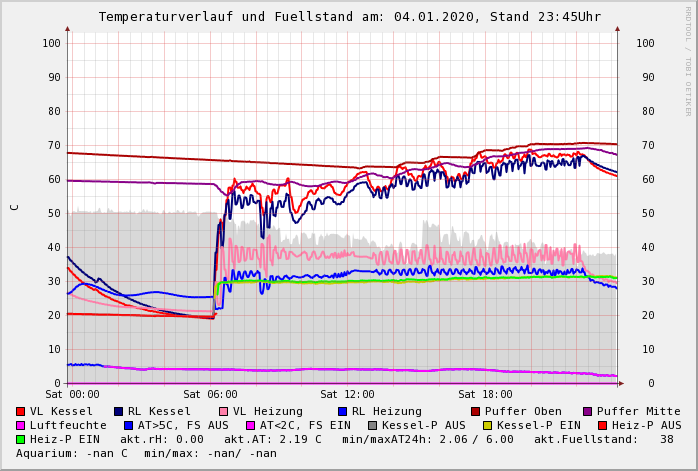Viewport: 698px width, 471px height.
Task: Select the dark red Puffer Oben swatch
Action: 475,411
